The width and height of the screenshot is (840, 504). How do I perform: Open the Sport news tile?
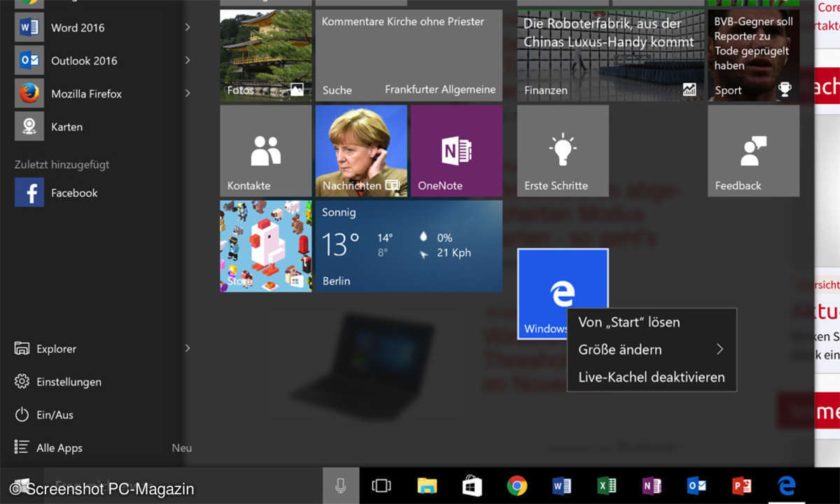coord(753,55)
